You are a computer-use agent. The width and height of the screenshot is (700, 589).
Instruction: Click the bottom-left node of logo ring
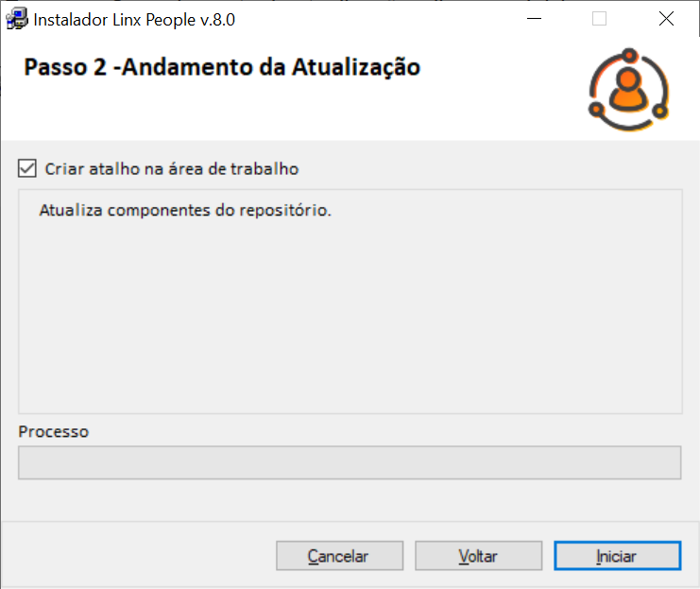point(596,109)
